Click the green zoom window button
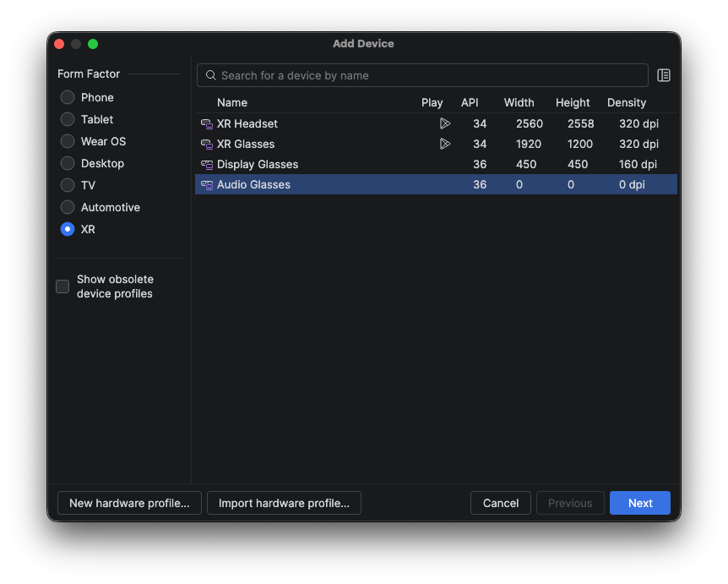Viewport: 728px width, 584px height. (x=93, y=44)
